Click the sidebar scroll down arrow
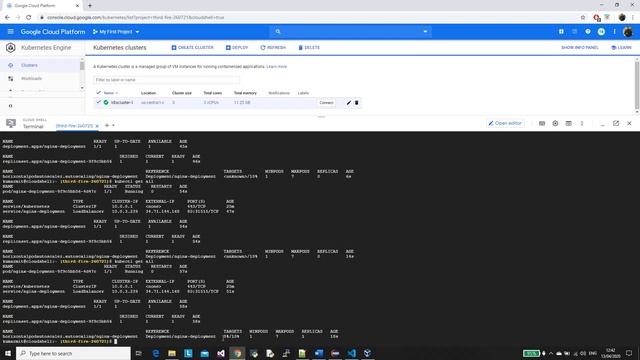 point(82,88)
